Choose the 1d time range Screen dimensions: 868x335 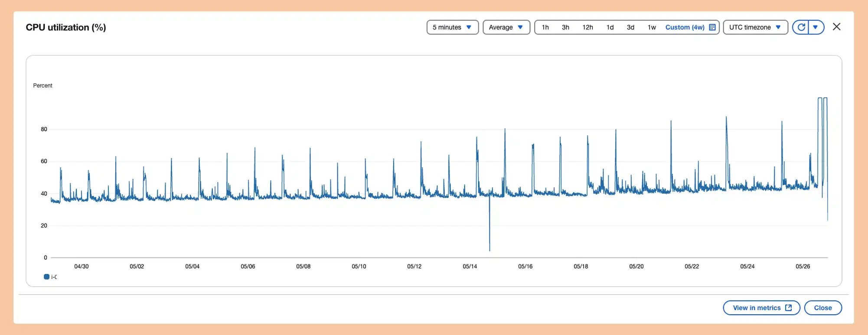610,27
